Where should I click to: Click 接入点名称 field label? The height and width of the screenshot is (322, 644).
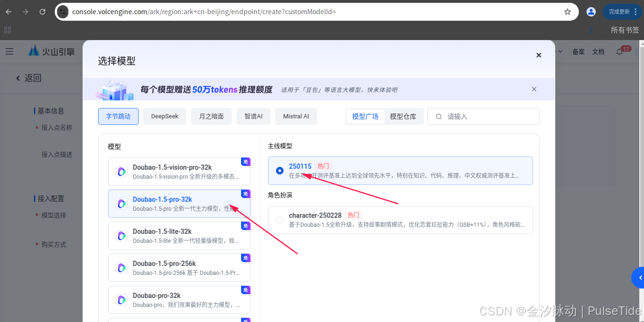coord(57,128)
